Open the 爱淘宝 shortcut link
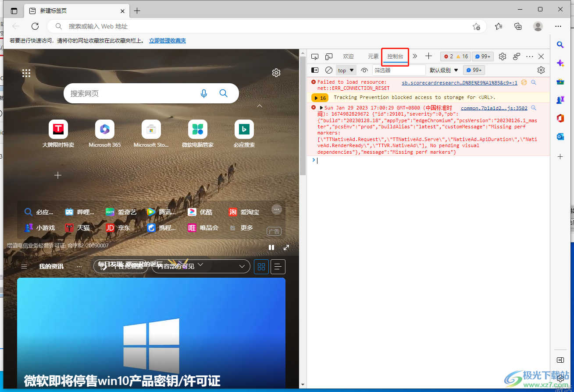 pos(244,212)
